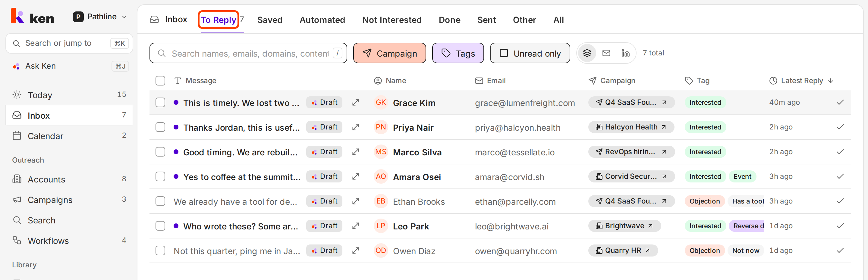Open Ask Ken assistant
The width and height of the screenshot is (868, 280).
tap(69, 66)
